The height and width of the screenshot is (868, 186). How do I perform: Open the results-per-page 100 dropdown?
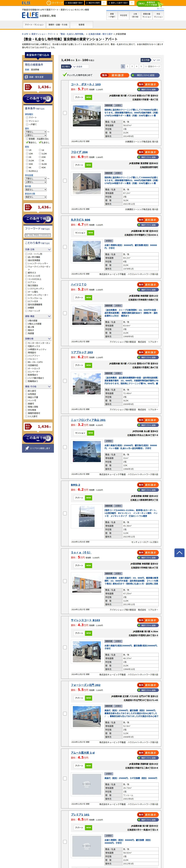click(x=156, y=60)
